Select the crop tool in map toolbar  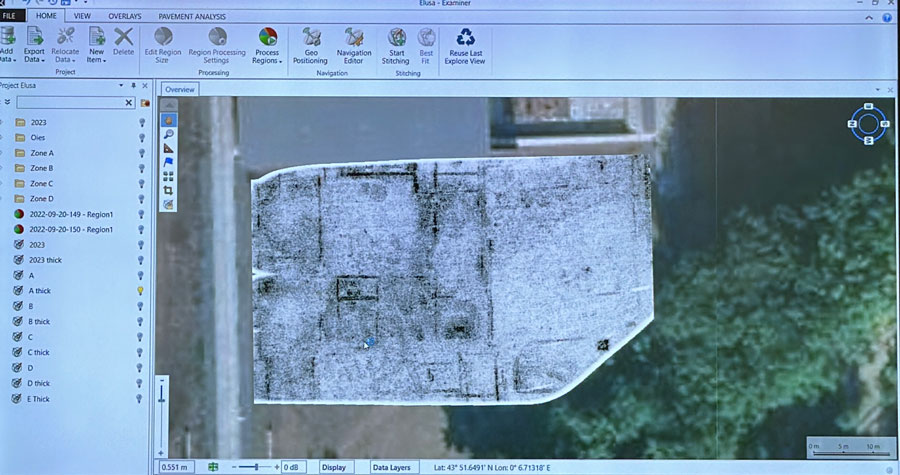[169, 190]
